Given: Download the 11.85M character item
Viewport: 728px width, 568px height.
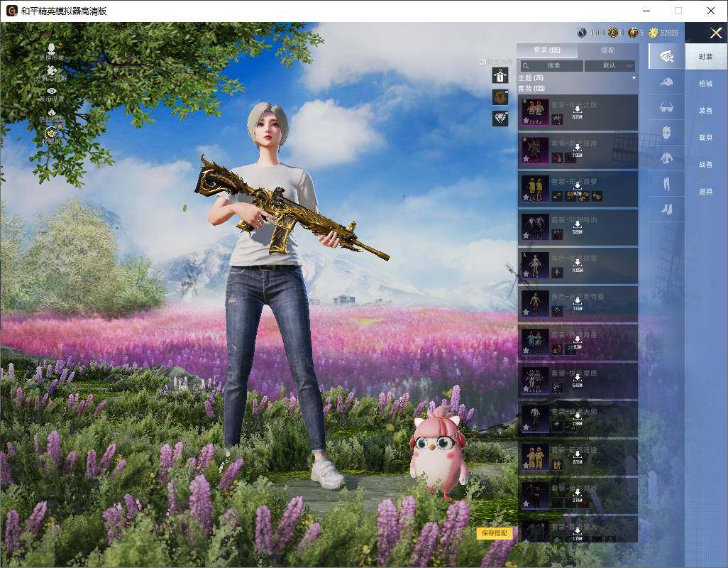Looking at the screenshot, I should click(x=577, y=266).
